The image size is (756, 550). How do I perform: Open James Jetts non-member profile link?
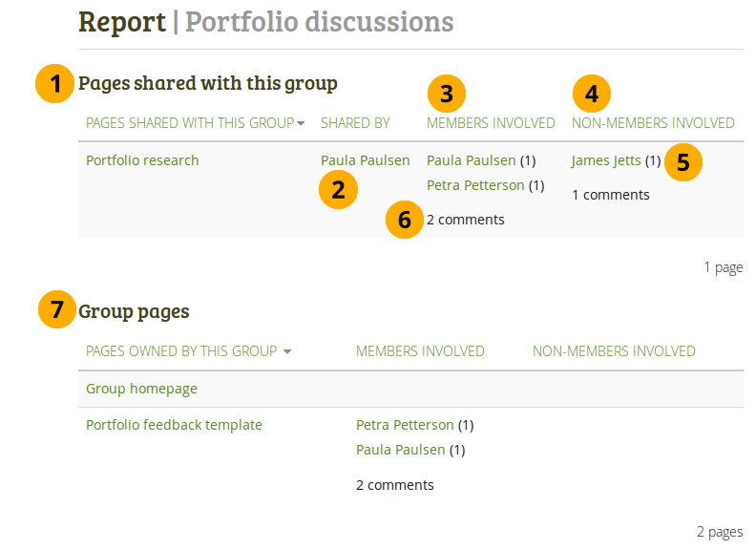(x=606, y=160)
